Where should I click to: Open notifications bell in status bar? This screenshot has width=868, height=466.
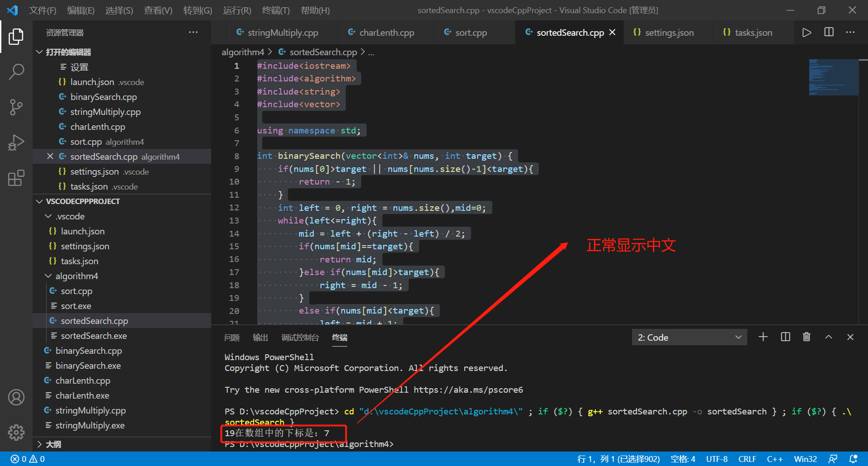tap(854, 459)
